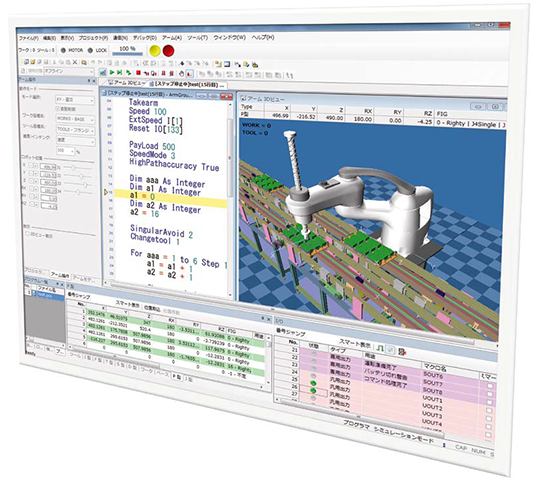Click the highlighted icon next to hand tool
This screenshot has height=480, width=540.
[x=189, y=74]
